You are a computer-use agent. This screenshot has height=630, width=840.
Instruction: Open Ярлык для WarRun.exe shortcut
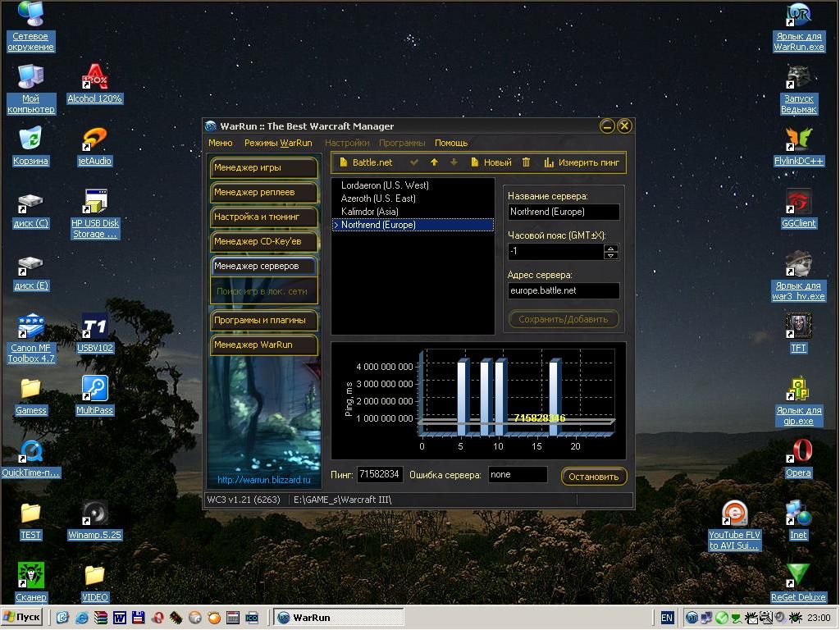[x=798, y=27]
